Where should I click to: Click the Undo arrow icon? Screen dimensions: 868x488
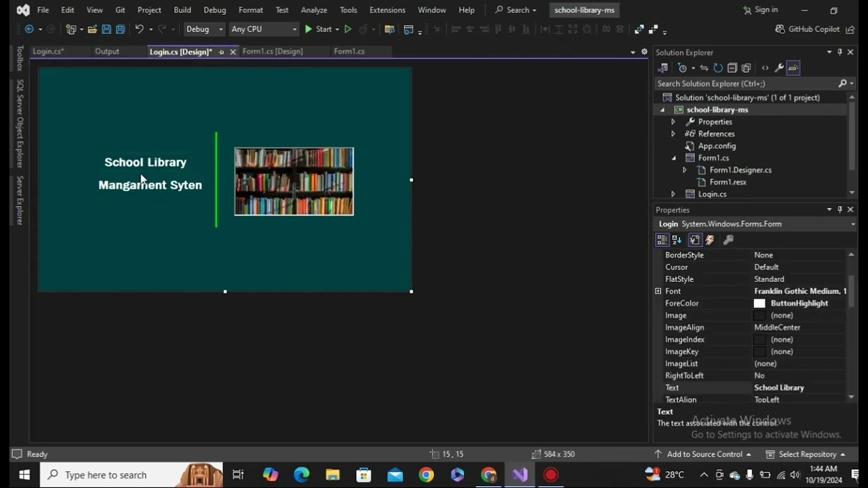tap(139, 29)
